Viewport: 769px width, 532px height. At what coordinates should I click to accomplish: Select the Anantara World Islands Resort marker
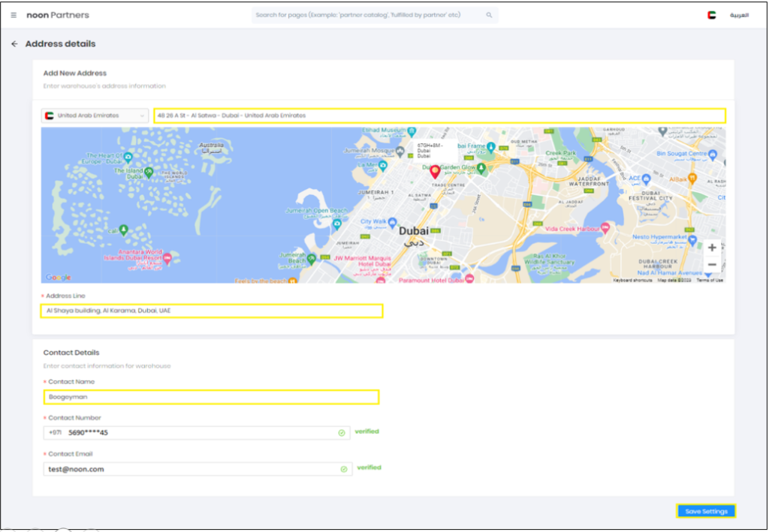[167, 258]
